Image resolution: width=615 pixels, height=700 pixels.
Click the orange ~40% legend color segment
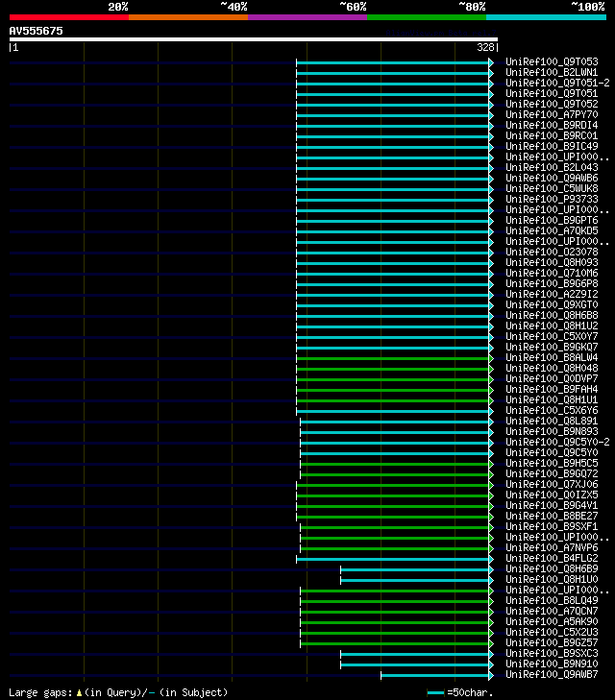(x=188, y=17)
